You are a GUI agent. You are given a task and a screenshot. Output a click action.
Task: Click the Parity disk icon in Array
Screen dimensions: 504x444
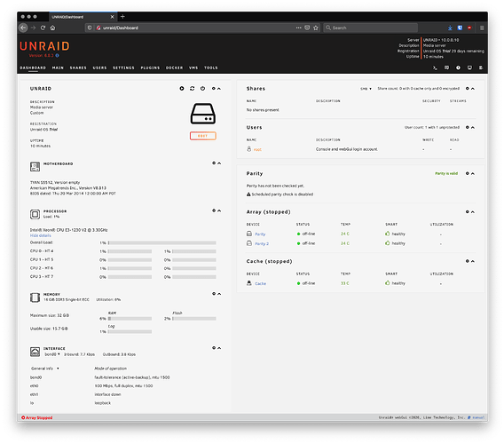coord(249,234)
